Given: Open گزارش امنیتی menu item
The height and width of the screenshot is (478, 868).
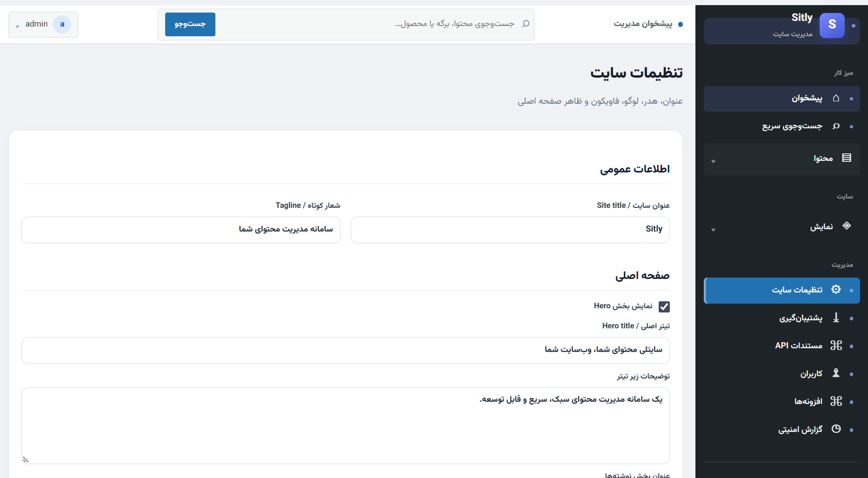Looking at the screenshot, I should point(781,429).
